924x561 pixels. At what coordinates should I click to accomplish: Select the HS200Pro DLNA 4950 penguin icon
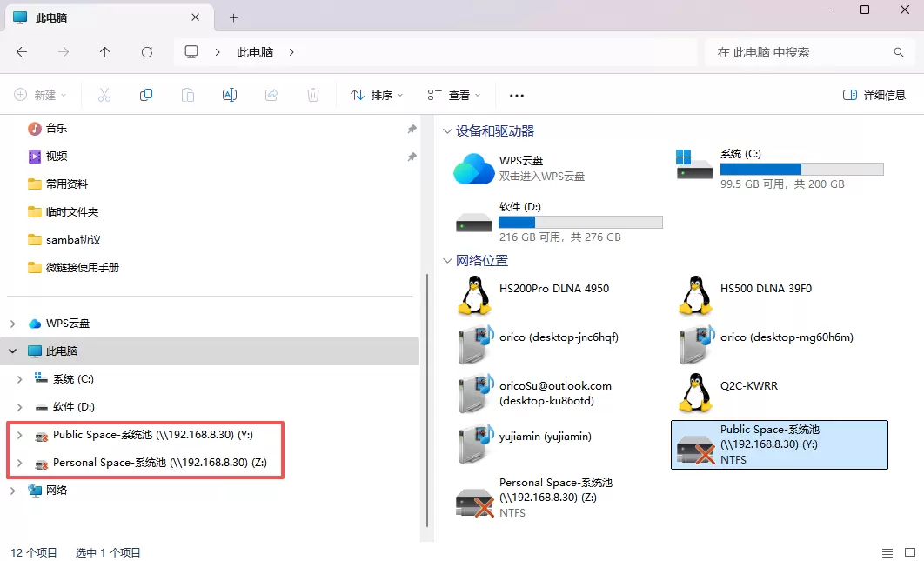click(x=473, y=296)
